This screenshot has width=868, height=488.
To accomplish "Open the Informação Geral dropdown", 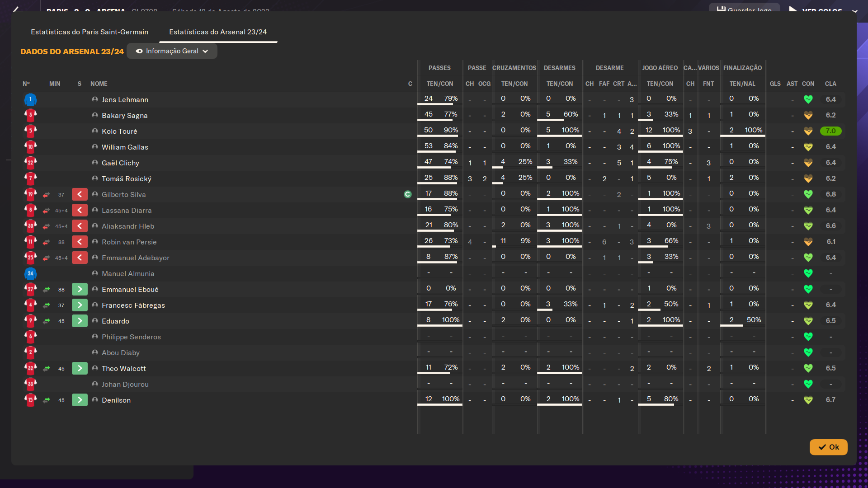I will click(172, 51).
